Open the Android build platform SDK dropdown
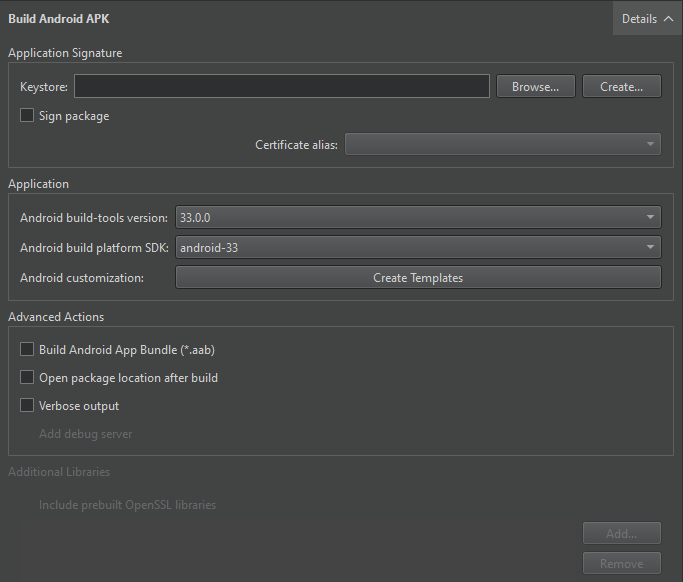This screenshot has height=582, width=683. click(418, 247)
